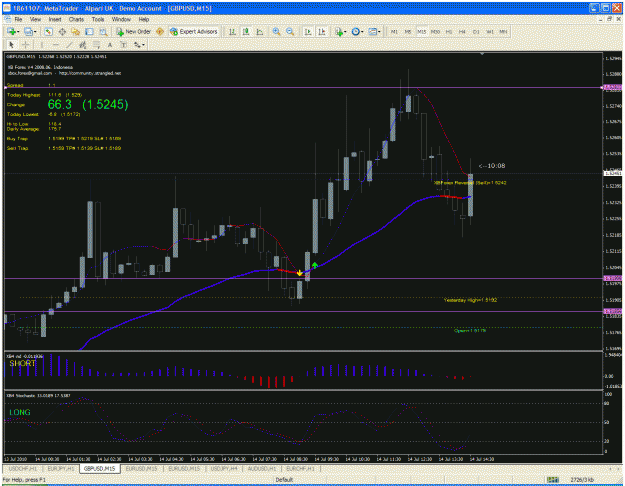
Task: Open the Profiles icon
Action: [28, 31]
